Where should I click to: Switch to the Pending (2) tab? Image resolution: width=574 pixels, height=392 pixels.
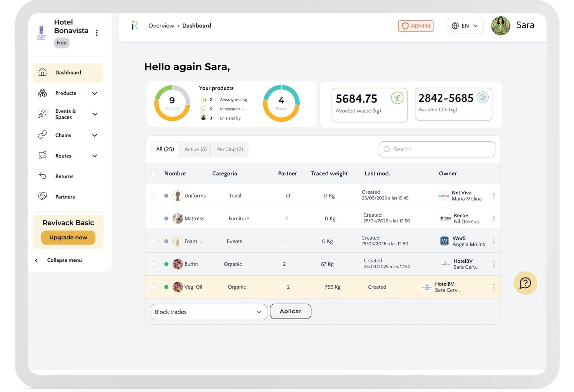tap(230, 149)
